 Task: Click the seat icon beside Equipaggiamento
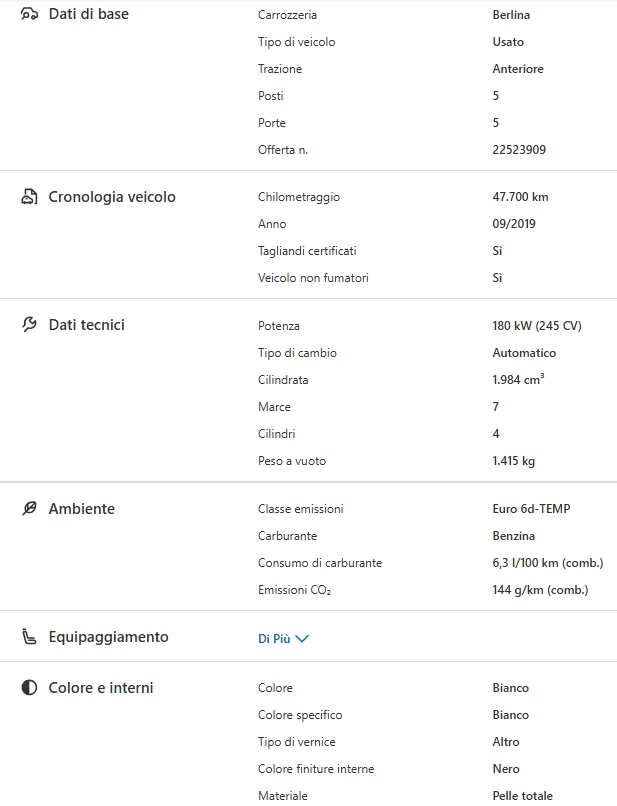point(29,637)
